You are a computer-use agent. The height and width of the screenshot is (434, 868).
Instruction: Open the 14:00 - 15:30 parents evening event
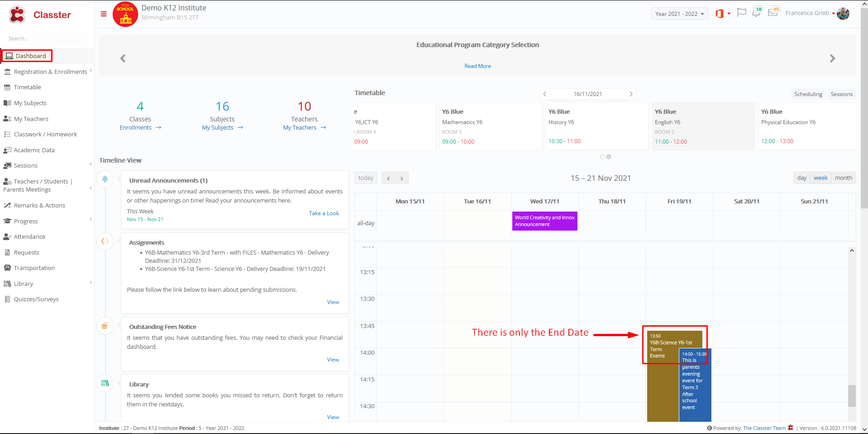tap(695, 385)
